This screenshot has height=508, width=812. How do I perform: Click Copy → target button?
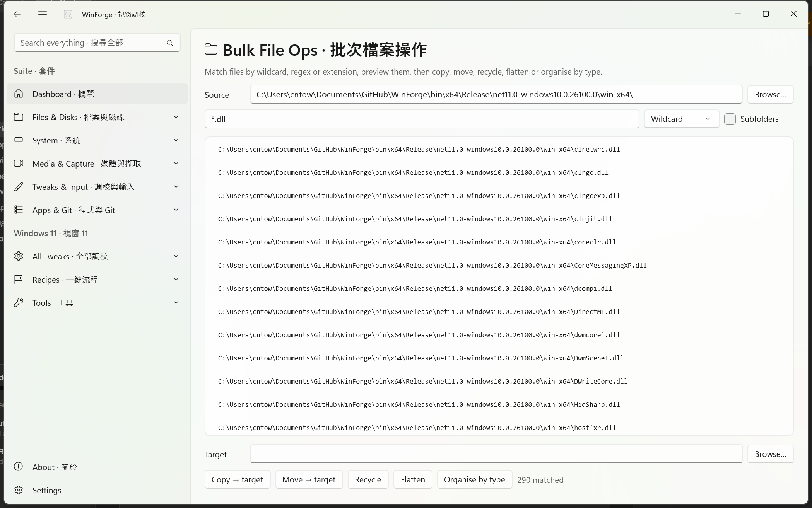pos(237,479)
